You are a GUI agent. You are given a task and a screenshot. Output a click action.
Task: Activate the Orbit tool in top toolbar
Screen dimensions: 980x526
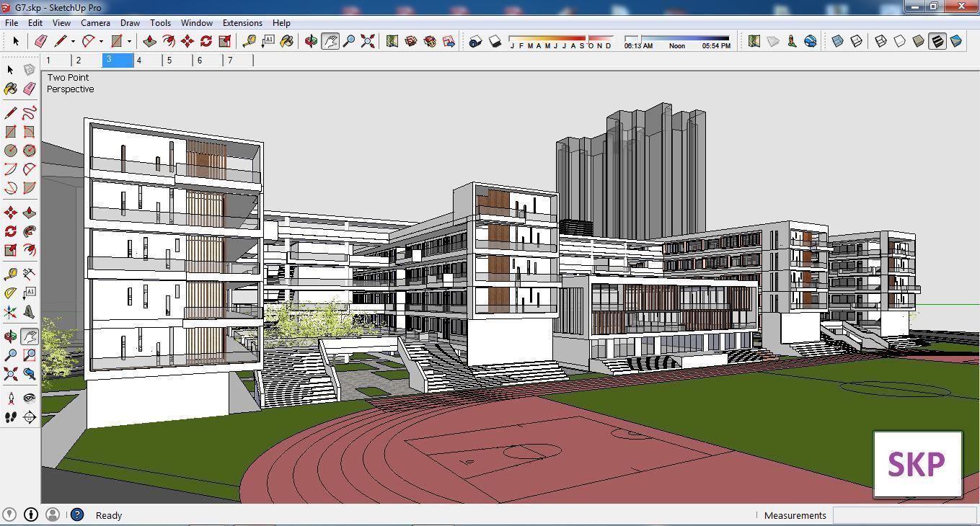[311, 41]
